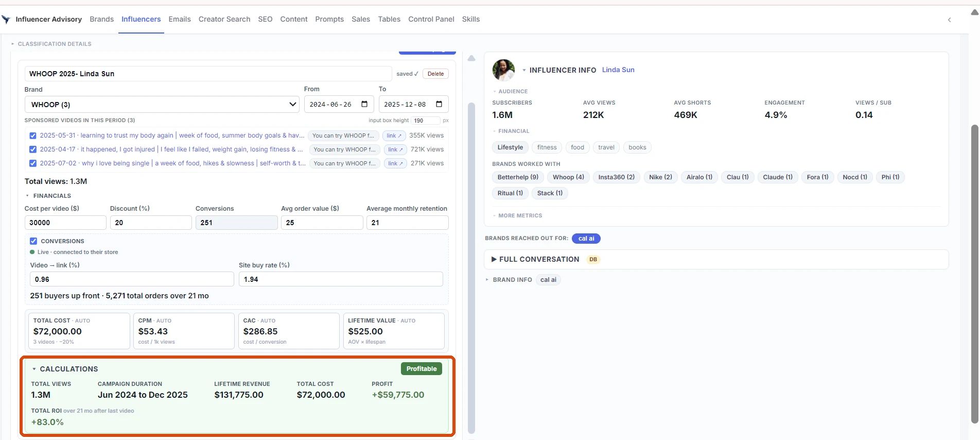
Task: Click the page vertical scrollbar thumb
Action: (974, 273)
